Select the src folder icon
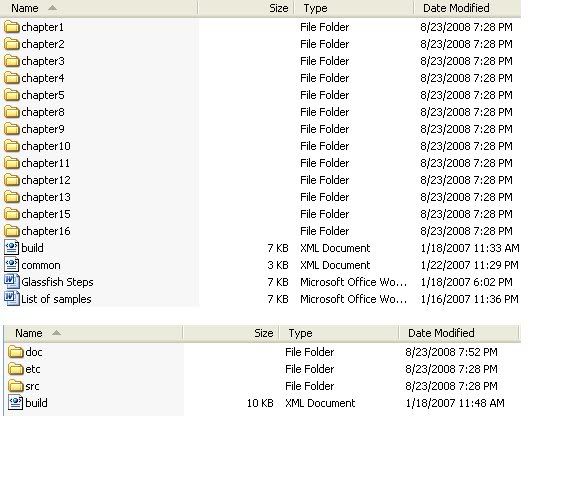This screenshot has width=562, height=500. (16, 386)
